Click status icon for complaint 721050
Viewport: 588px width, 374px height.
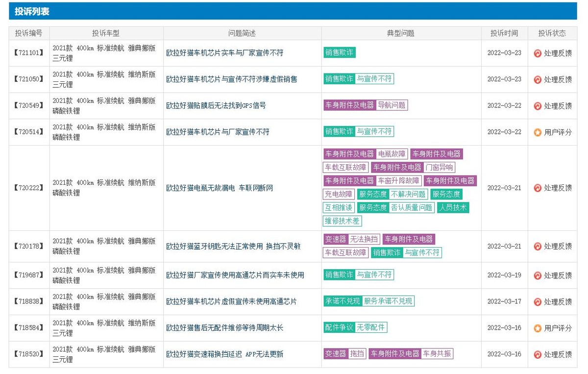[x=538, y=79]
